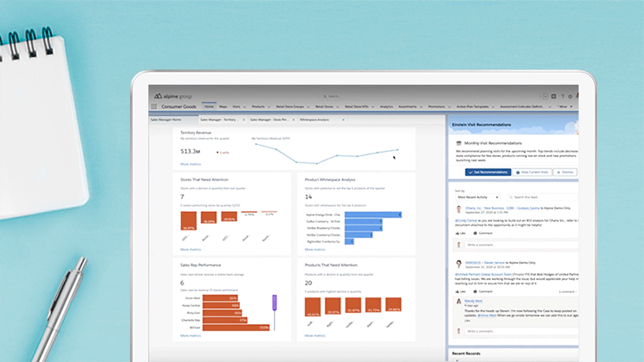Open More metrics under Sales Rep Performance

tap(190, 336)
